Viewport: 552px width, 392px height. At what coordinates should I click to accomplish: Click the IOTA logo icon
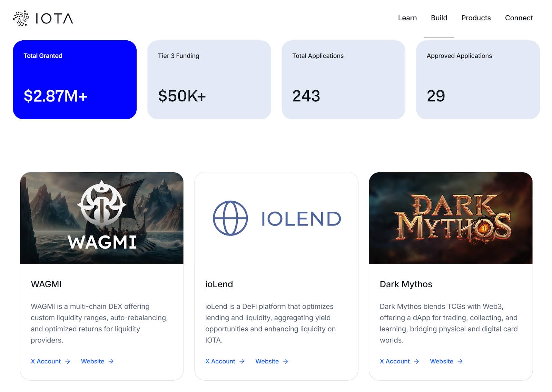click(x=21, y=18)
